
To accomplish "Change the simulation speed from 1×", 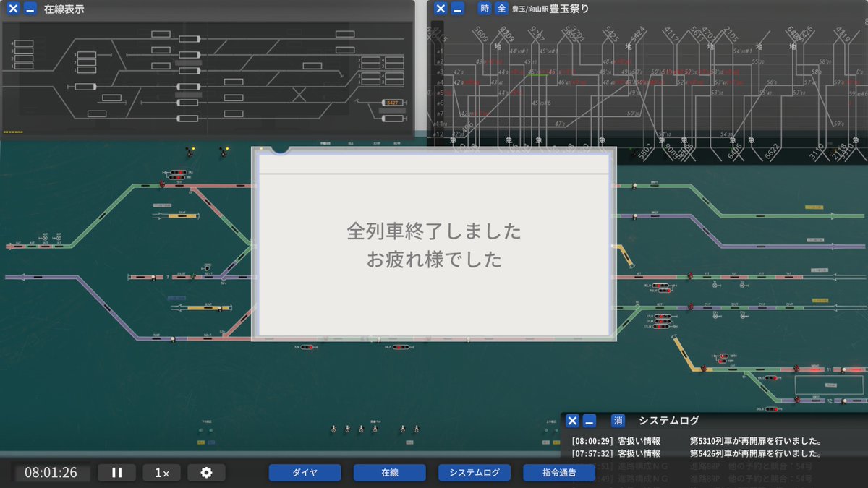I will [x=161, y=472].
